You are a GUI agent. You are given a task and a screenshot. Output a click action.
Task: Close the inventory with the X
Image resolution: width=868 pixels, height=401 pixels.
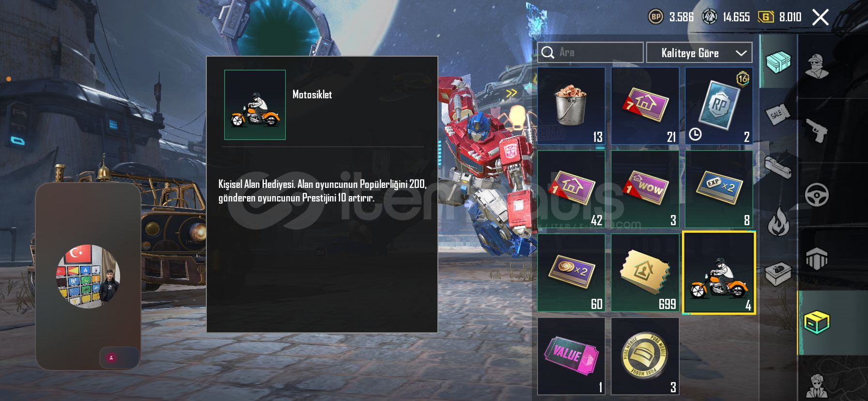[821, 17]
